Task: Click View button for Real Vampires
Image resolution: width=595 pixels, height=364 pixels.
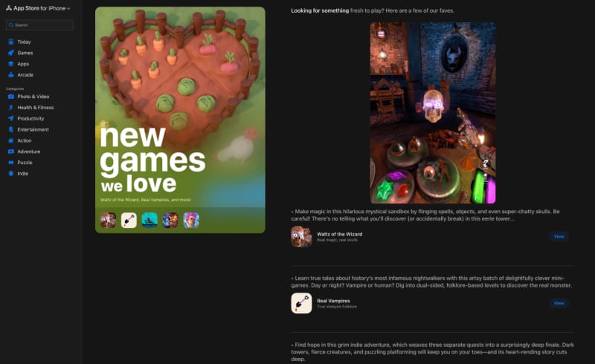Action: click(x=559, y=303)
